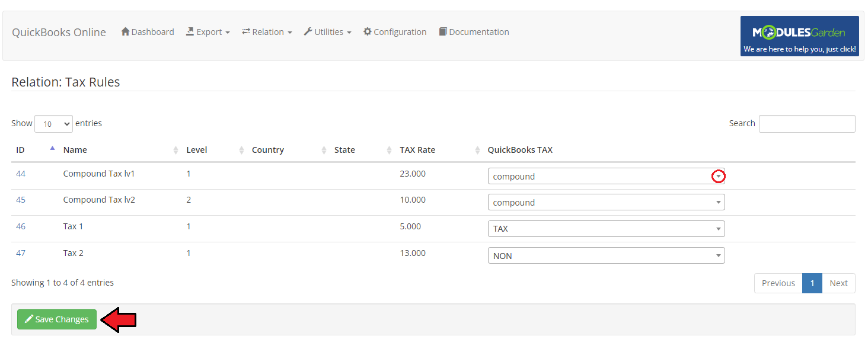This screenshot has width=868, height=349.
Task: Open the Utilities wrench menu
Action: tap(327, 32)
